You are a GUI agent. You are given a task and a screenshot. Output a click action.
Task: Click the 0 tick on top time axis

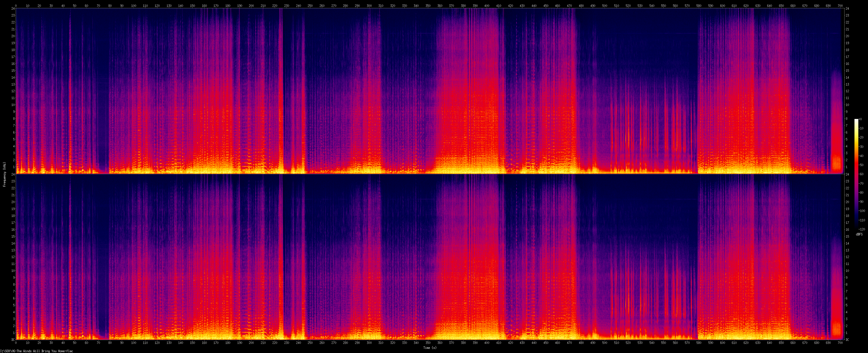(x=16, y=6)
